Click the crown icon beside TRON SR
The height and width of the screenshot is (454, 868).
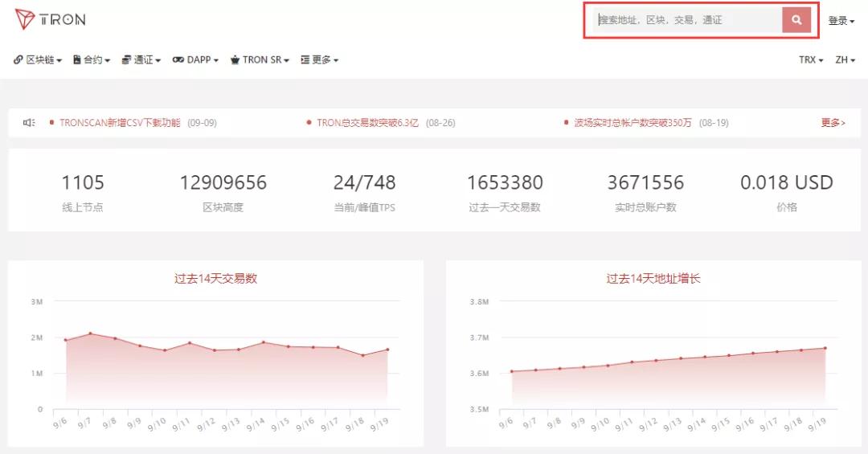(x=235, y=60)
